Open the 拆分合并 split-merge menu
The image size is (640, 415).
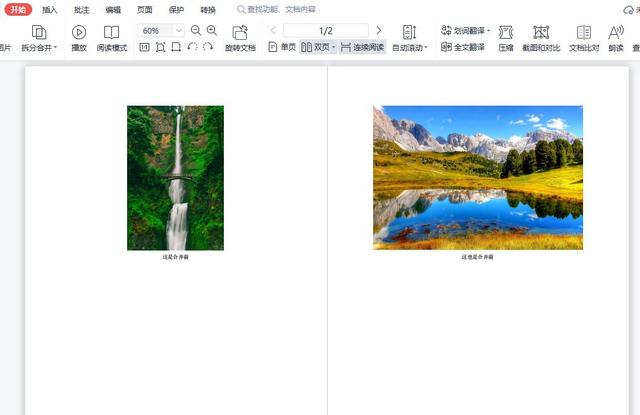coord(39,38)
